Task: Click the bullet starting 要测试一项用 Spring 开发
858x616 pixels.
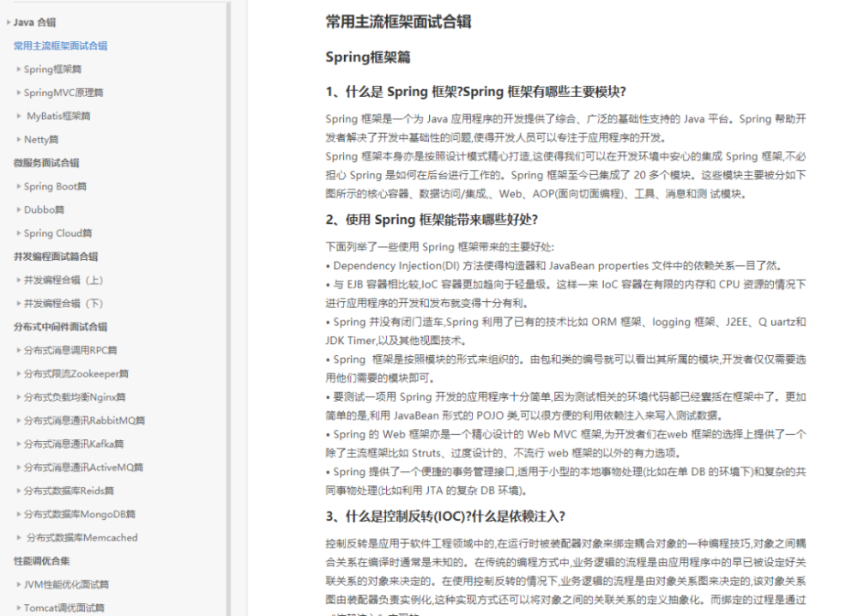Action: (x=565, y=406)
